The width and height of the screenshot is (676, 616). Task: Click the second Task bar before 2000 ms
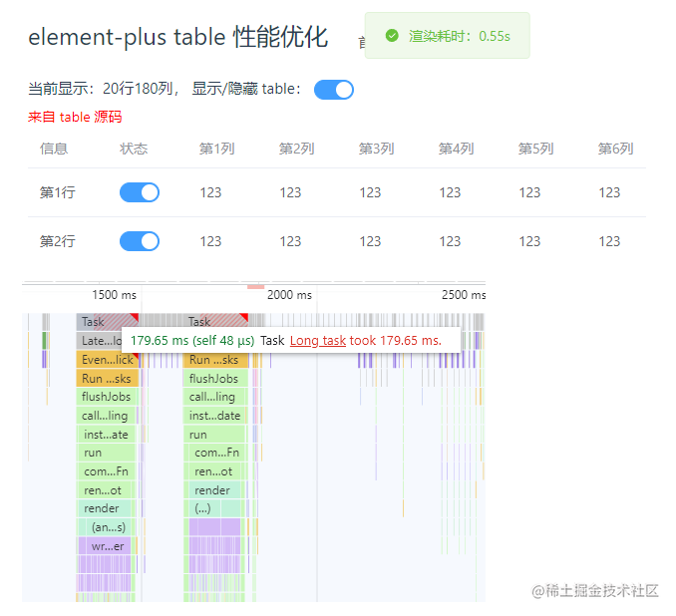pos(215,322)
